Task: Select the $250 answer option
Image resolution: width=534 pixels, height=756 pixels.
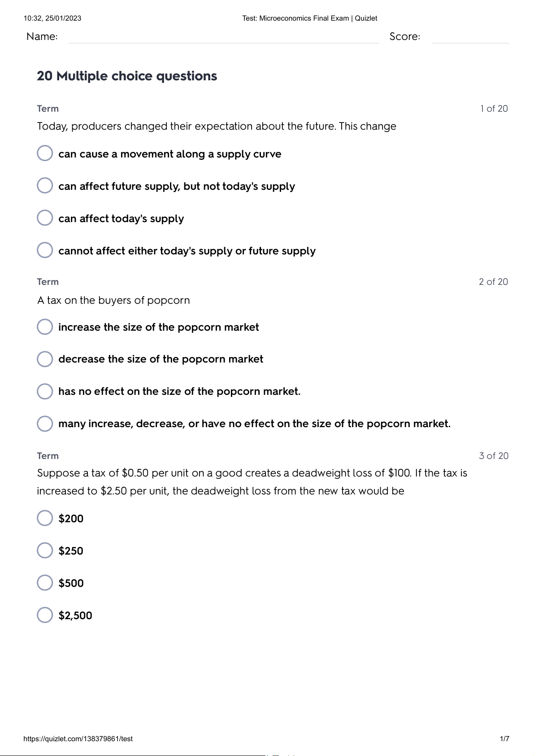Action: pos(45,551)
